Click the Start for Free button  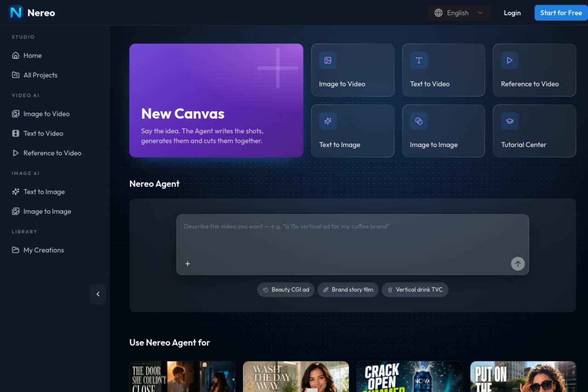click(x=561, y=13)
